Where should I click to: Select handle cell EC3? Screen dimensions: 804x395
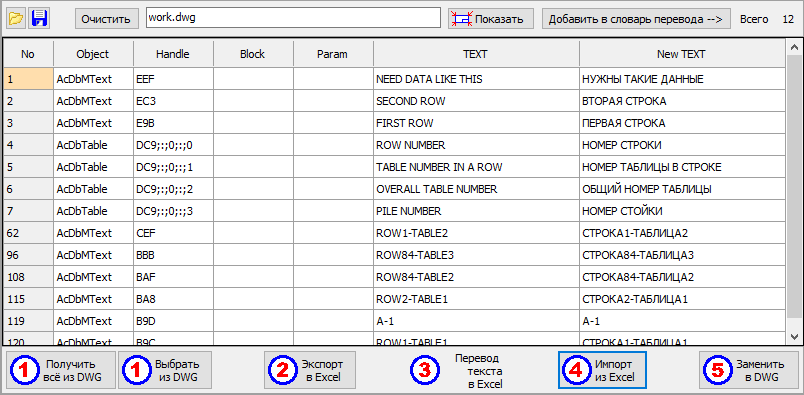pyautogui.click(x=173, y=101)
